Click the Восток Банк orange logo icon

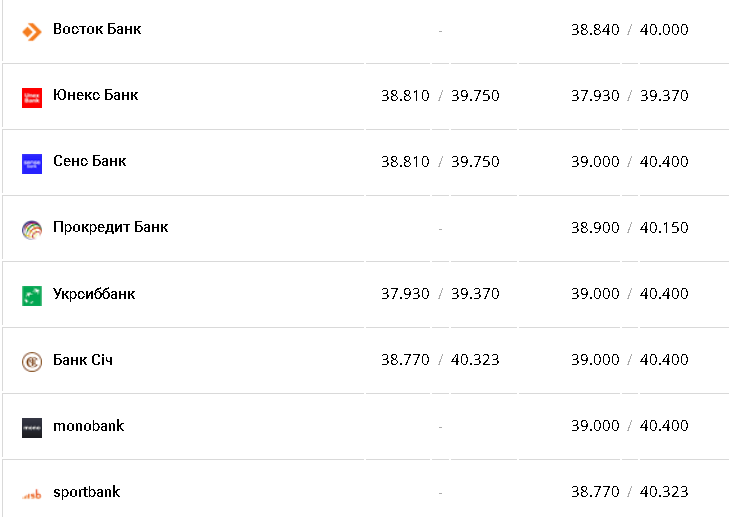pos(32,31)
